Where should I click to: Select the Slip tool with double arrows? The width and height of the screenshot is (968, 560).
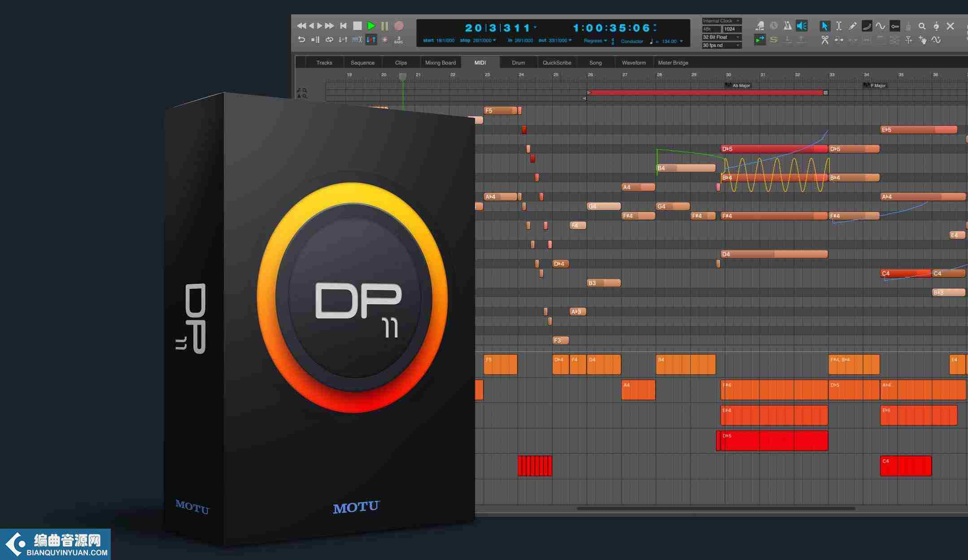(x=839, y=40)
